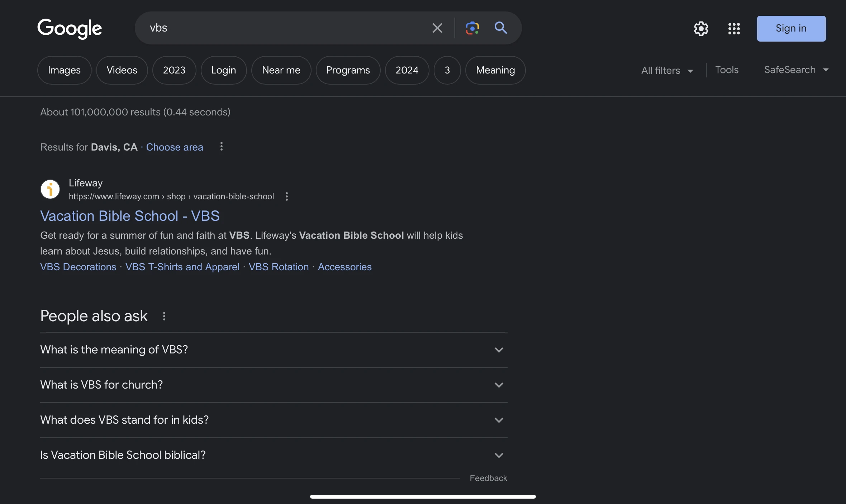Open People also ask options menu

point(164,316)
